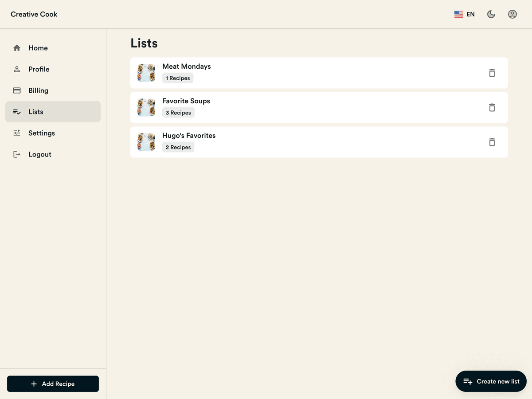Screen dimensions: 532x399
Task: Click the Profile person icon
Action: (x=17, y=69)
